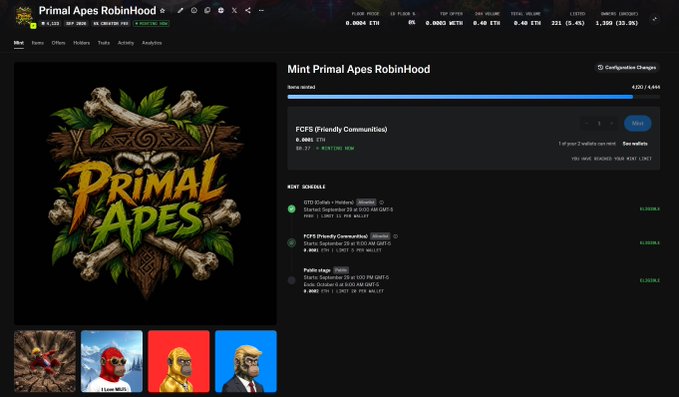The width and height of the screenshot is (679, 397).
Task: Click the Primal Apes RobinHood collection title
Action: point(97,10)
